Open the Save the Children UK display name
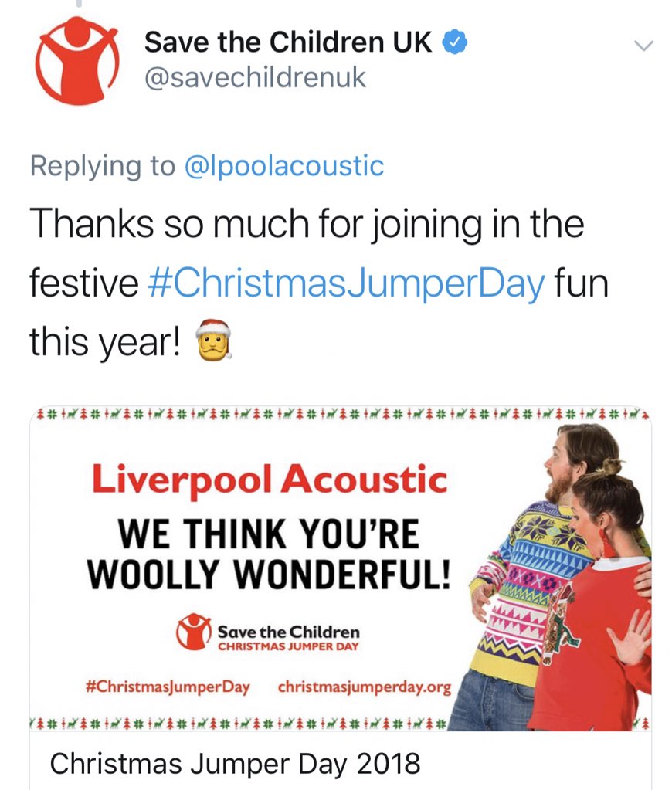Viewport: 672px width, 790px height. click(288, 41)
